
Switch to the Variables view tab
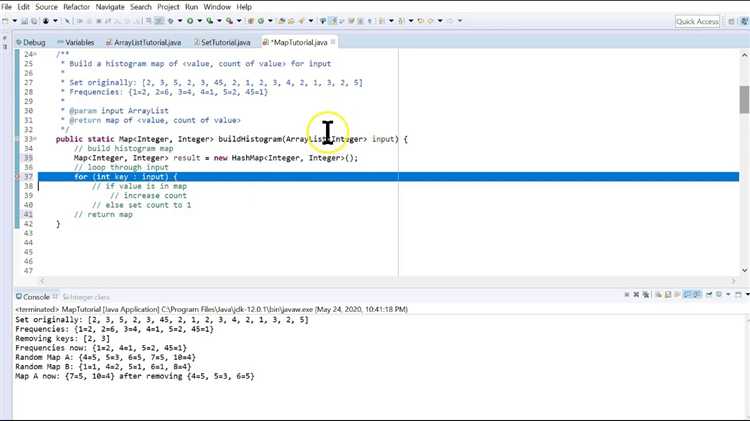(x=76, y=42)
